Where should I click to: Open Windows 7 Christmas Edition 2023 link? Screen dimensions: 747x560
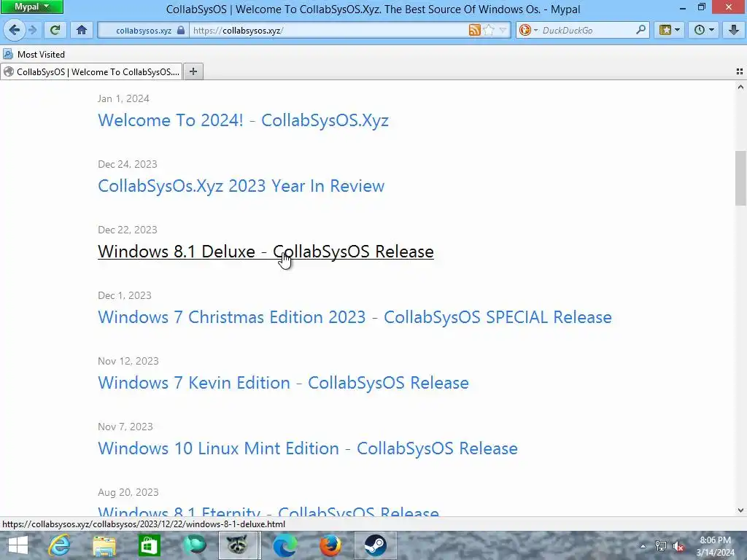coord(355,317)
